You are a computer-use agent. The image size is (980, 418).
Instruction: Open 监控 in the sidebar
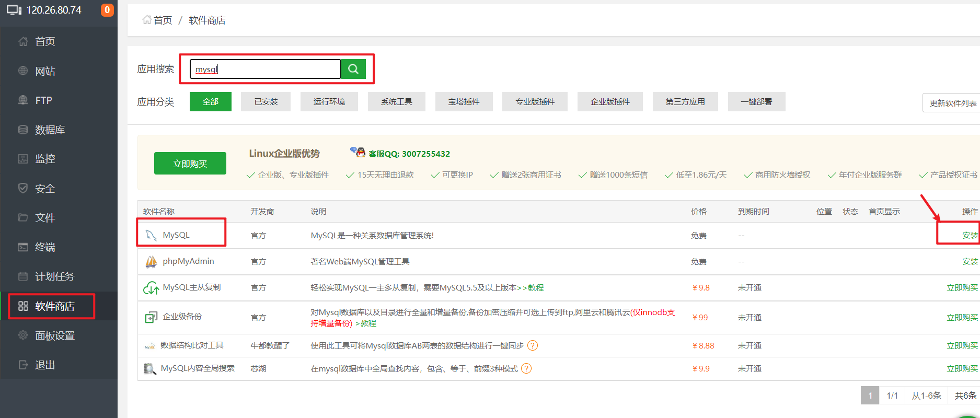coord(59,159)
